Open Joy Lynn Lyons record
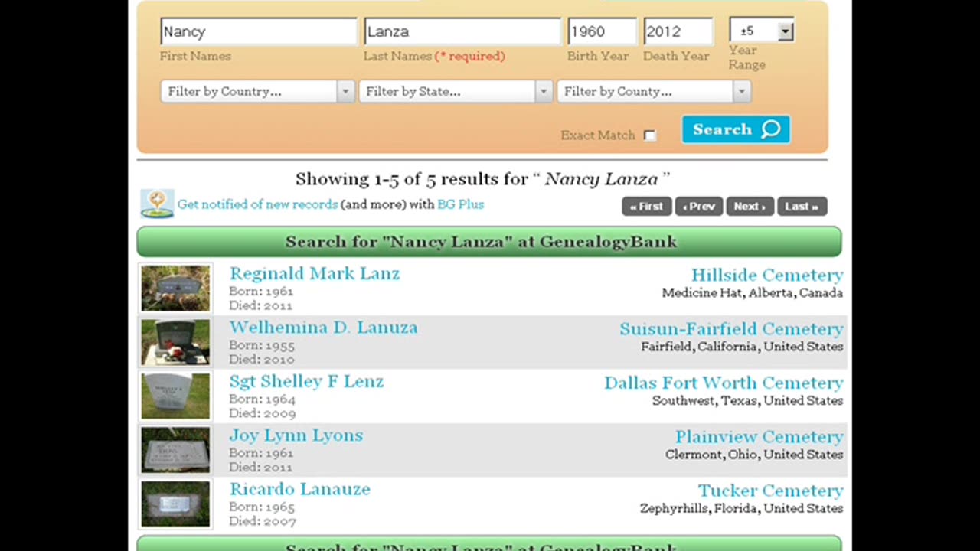Image resolution: width=980 pixels, height=551 pixels. click(x=296, y=435)
